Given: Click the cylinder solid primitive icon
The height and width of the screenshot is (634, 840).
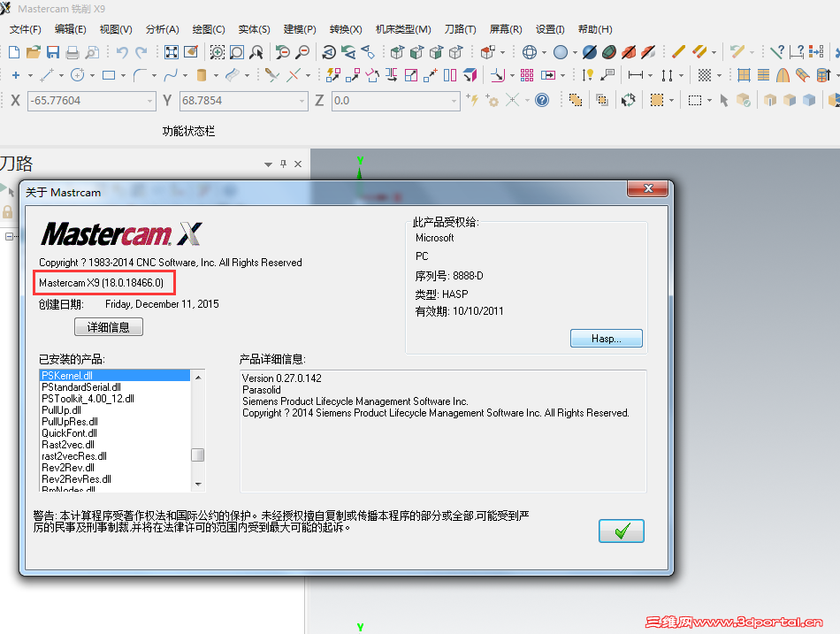Looking at the screenshot, I should click(x=202, y=75).
